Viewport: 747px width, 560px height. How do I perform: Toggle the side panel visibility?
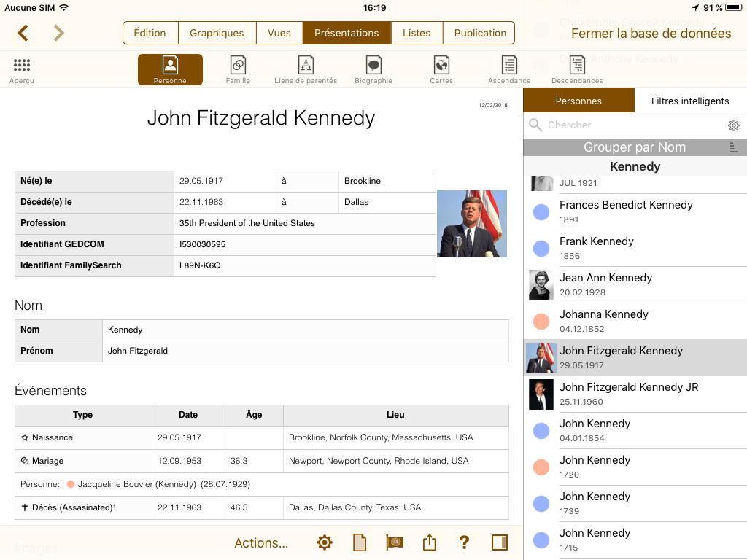(499, 542)
